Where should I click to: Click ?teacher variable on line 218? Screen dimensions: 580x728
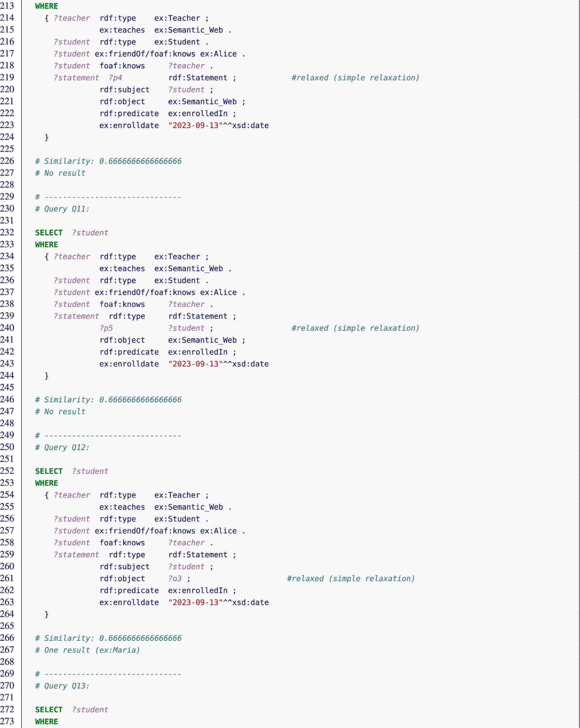(x=186, y=66)
